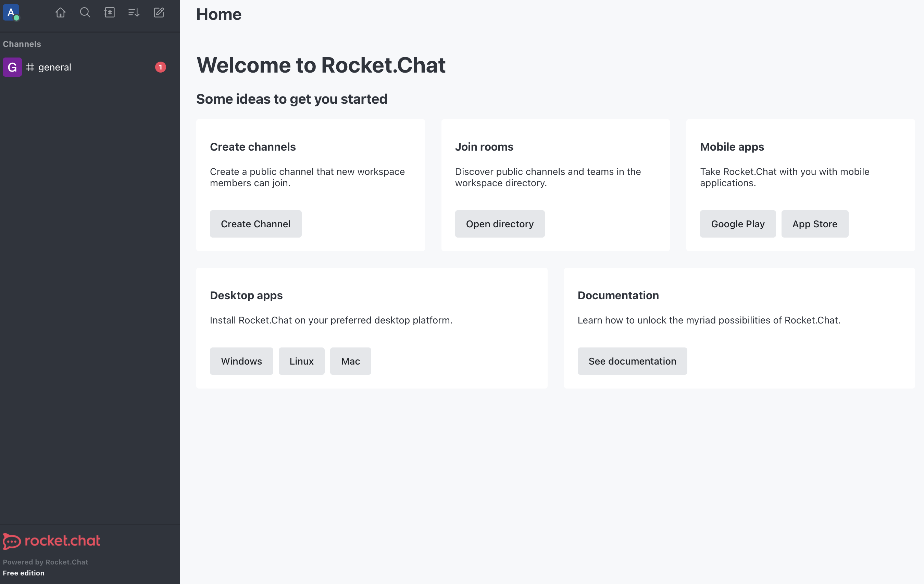Image resolution: width=924 pixels, height=584 pixels.
Task: Open directory of public channels
Action: tap(500, 224)
